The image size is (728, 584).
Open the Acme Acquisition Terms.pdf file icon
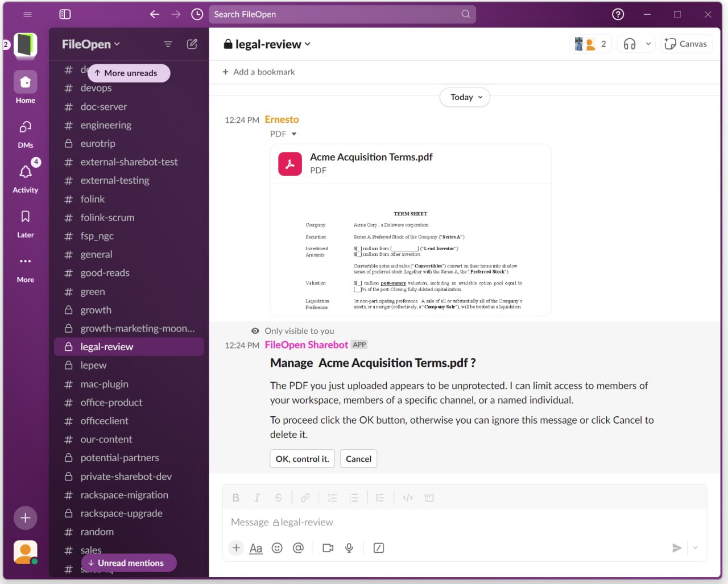(x=290, y=164)
